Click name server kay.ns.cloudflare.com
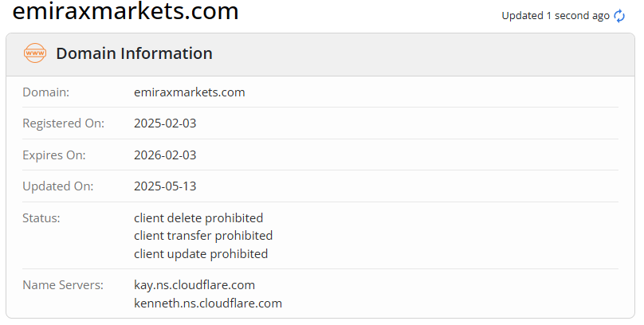 point(194,285)
